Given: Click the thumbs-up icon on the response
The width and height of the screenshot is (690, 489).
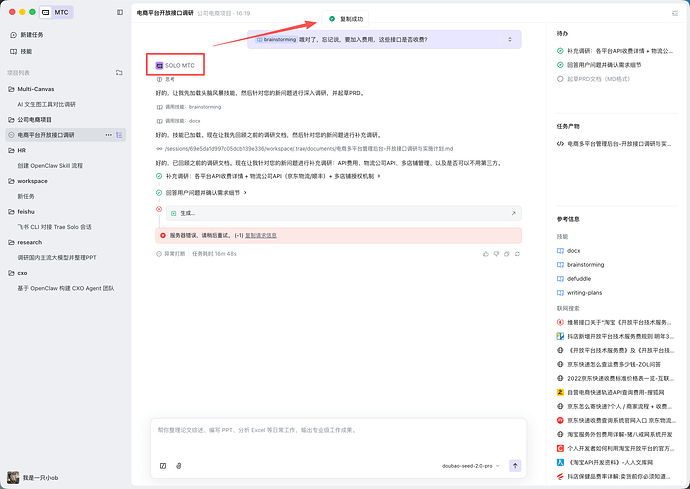Looking at the screenshot, I should [486, 254].
